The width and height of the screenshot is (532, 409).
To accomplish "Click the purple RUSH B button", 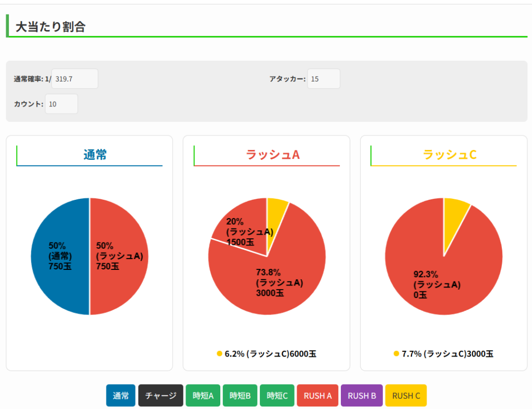I will click(x=362, y=396).
